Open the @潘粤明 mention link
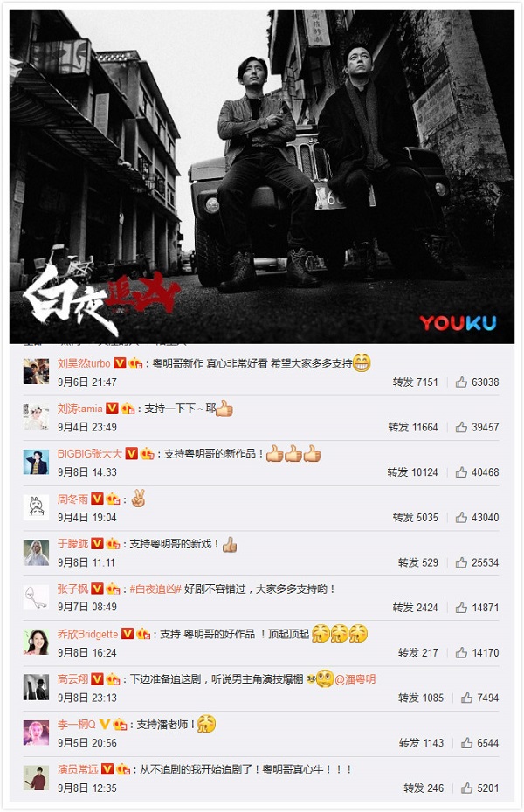The width and height of the screenshot is (524, 812). (355, 679)
